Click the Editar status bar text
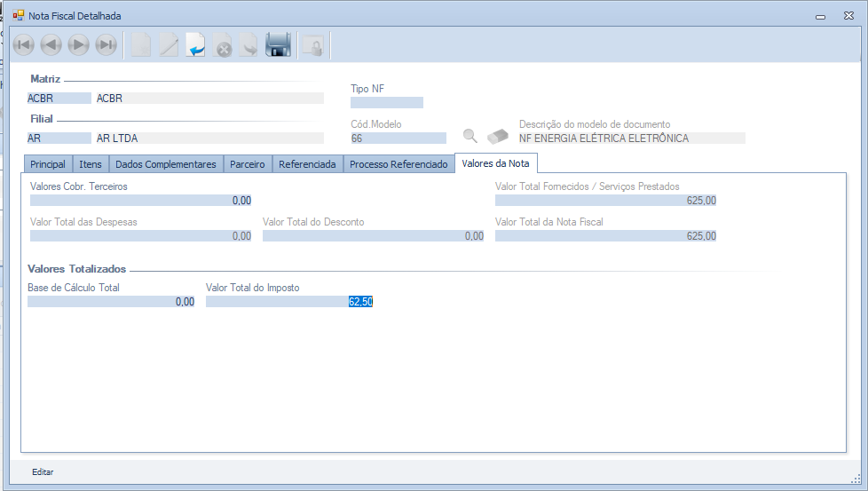Image resolution: width=868 pixels, height=491 pixels. [x=43, y=472]
